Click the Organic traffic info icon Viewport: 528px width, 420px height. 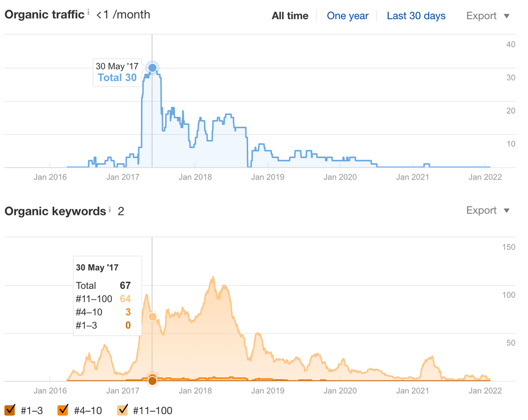(88, 12)
